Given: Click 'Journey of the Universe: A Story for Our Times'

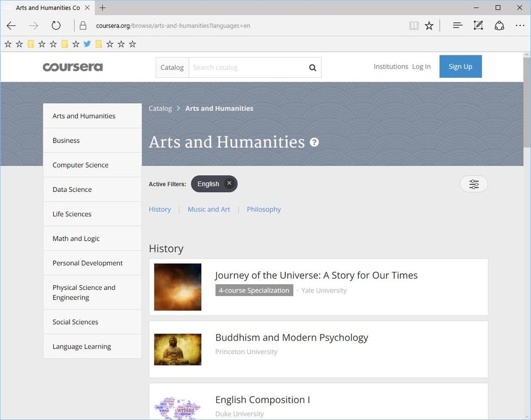Looking at the screenshot, I should tap(316, 275).
